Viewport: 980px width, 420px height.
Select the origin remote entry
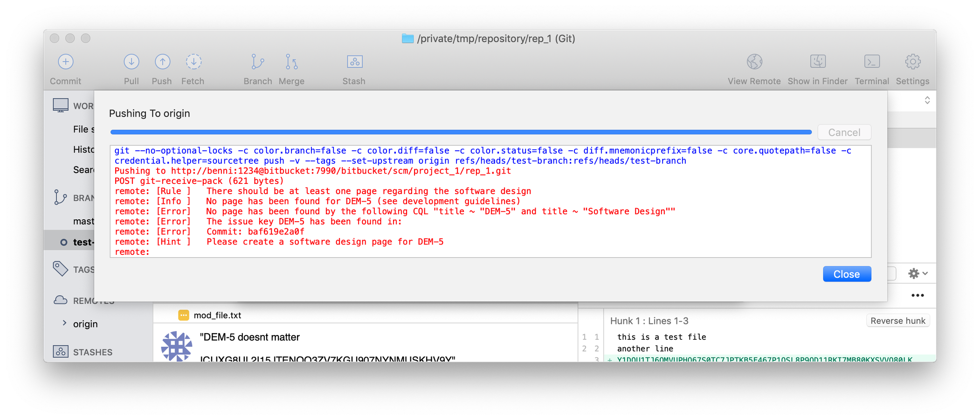coord(85,324)
